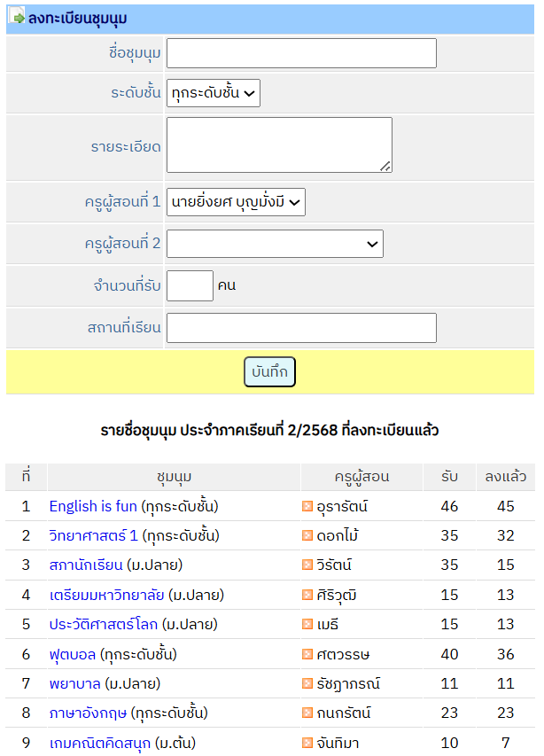Click the arrow icon beside teacher ศิริวุฒิ
The image size is (544, 756).
click(x=307, y=595)
